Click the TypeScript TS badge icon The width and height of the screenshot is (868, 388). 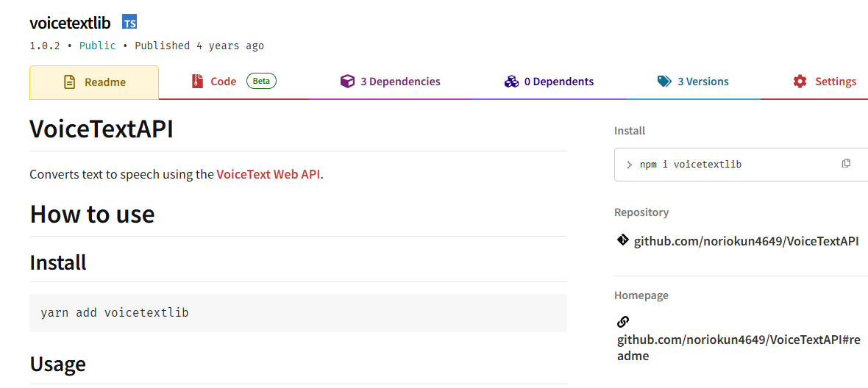[129, 23]
